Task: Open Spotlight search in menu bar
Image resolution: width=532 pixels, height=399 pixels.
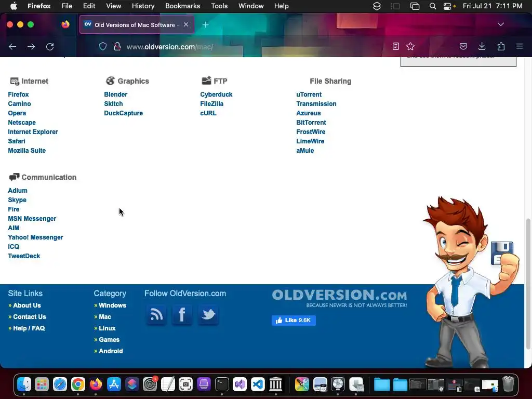Action: [433, 6]
